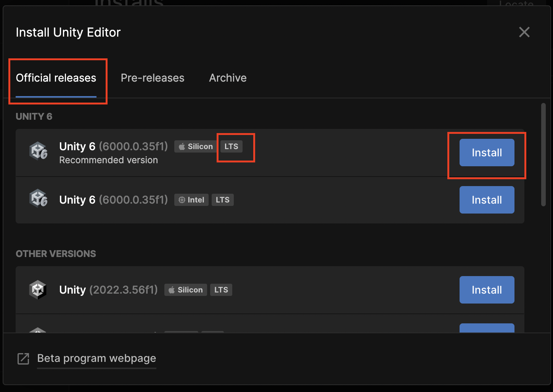Click the LTS badge on Unity 6 Intel
Image resolution: width=553 pixels, height=392 pixels.
tap(223, 200)
